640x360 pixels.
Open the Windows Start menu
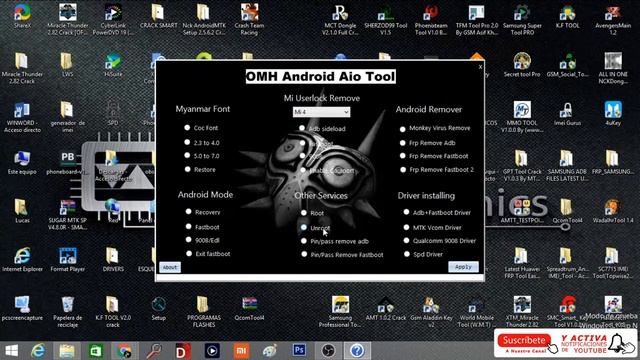tap(11, 351)
